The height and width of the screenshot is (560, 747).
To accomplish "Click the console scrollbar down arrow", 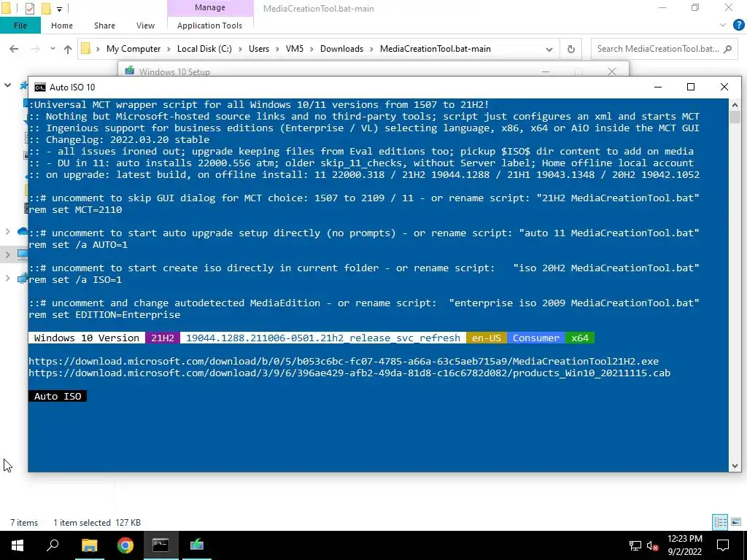I will [735, 466].
